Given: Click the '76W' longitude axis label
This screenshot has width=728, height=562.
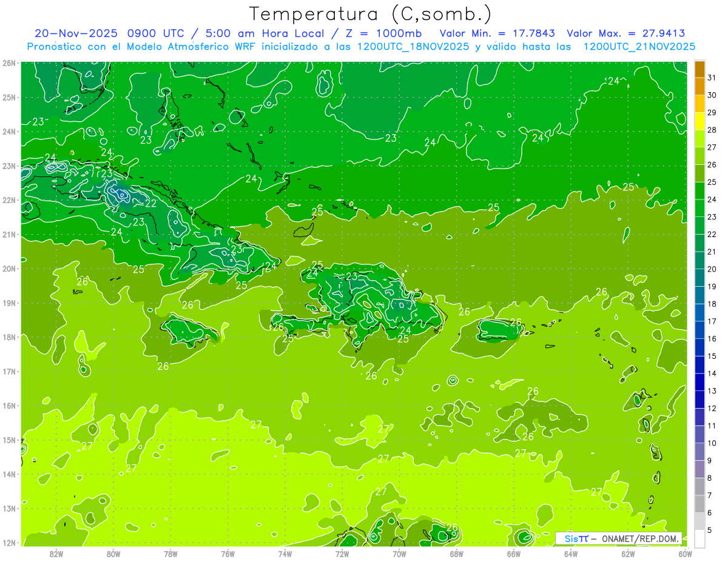Looking at the screenshot, I should (x=227, y=554).
